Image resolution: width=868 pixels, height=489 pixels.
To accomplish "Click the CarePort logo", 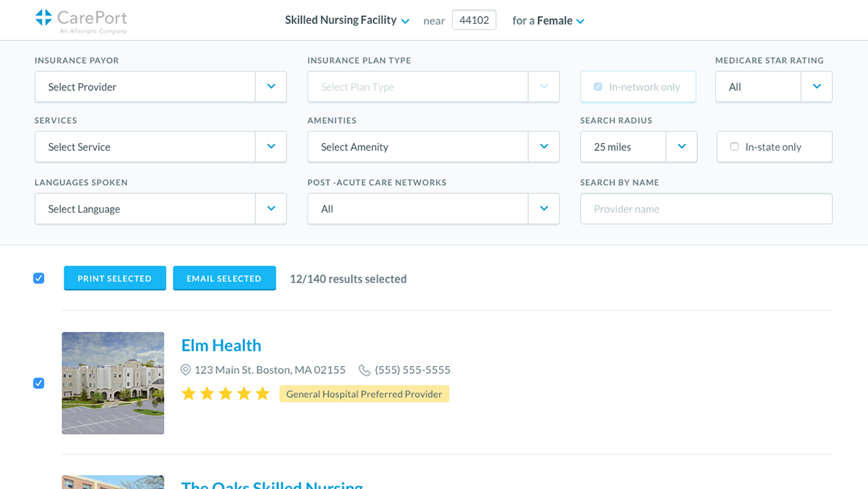I will click(x=81, y=20).
